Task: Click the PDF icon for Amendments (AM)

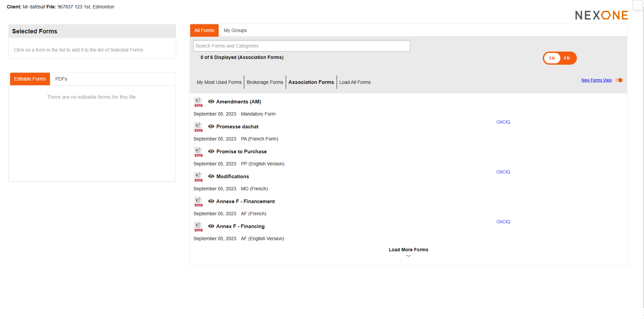Action: coord(198,102)
